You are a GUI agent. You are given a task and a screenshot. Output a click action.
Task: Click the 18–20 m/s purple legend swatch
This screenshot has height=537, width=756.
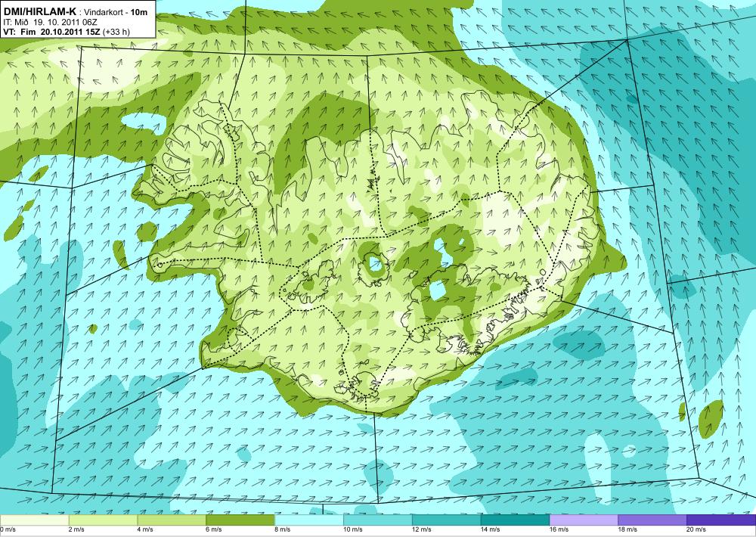(x=652, y=520)
